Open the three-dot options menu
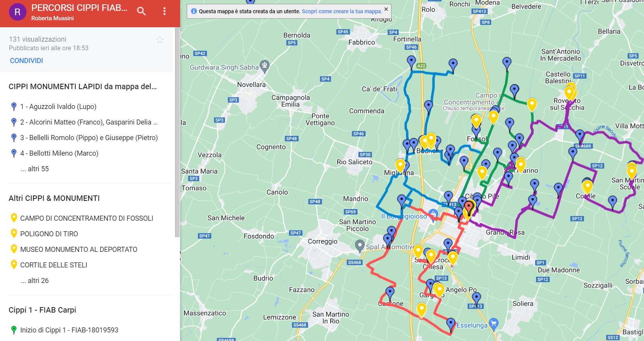 tap(165, 11)
